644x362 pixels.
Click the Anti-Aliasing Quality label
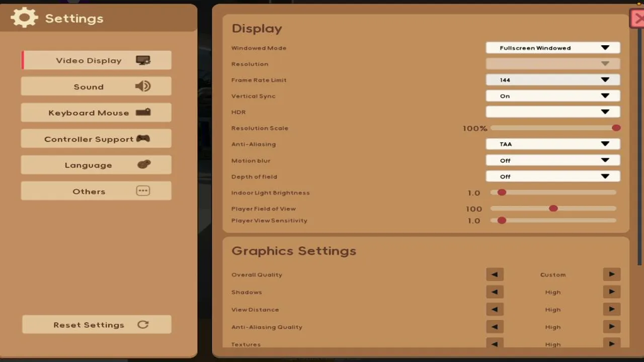[x=267, y=327]
